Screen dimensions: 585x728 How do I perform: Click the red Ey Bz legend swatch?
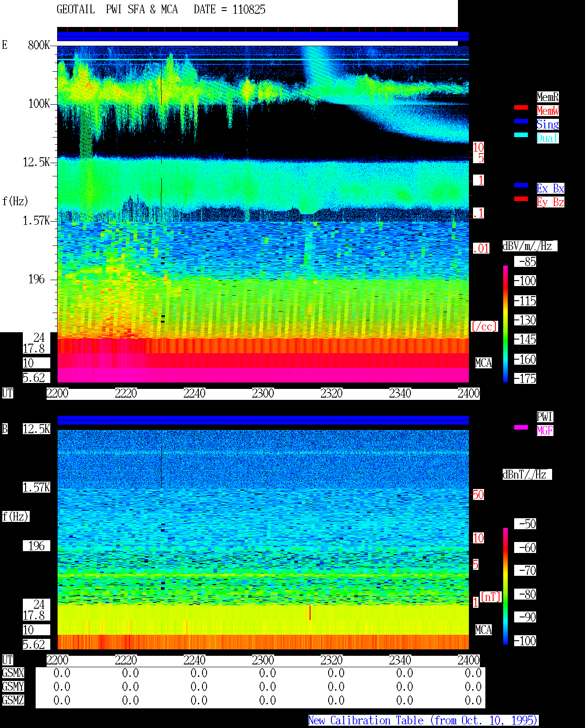point(521,199)
